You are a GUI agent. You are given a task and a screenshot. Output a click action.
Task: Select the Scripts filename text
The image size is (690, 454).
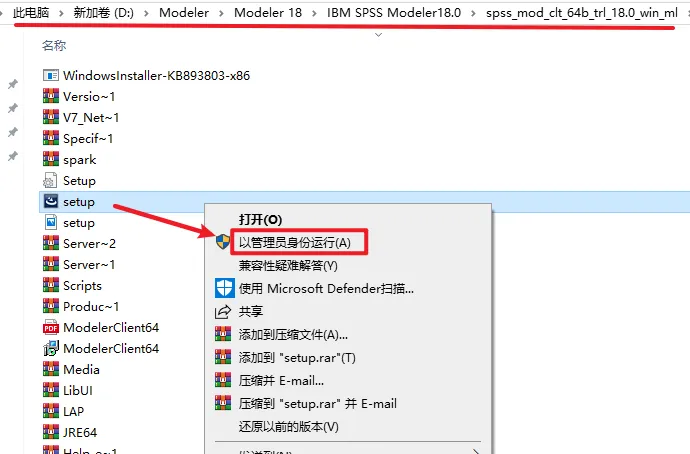(x=82, y=286)
